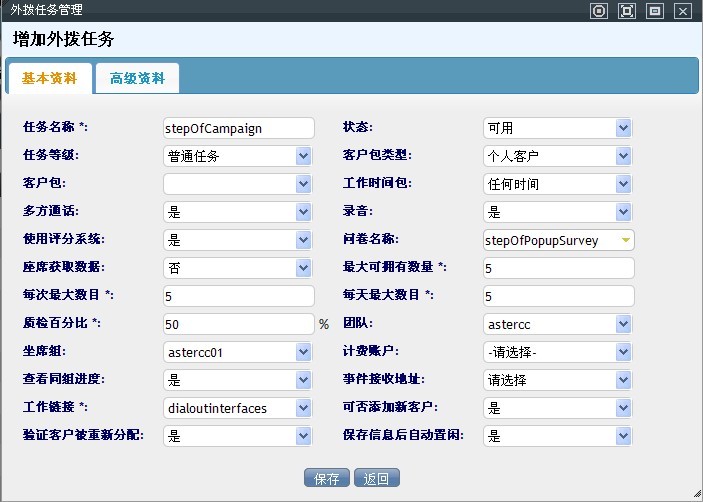Toggle the 多方通话 yes/no selector
This screenshot has height=502, width=703.
[x=237, y=212]
